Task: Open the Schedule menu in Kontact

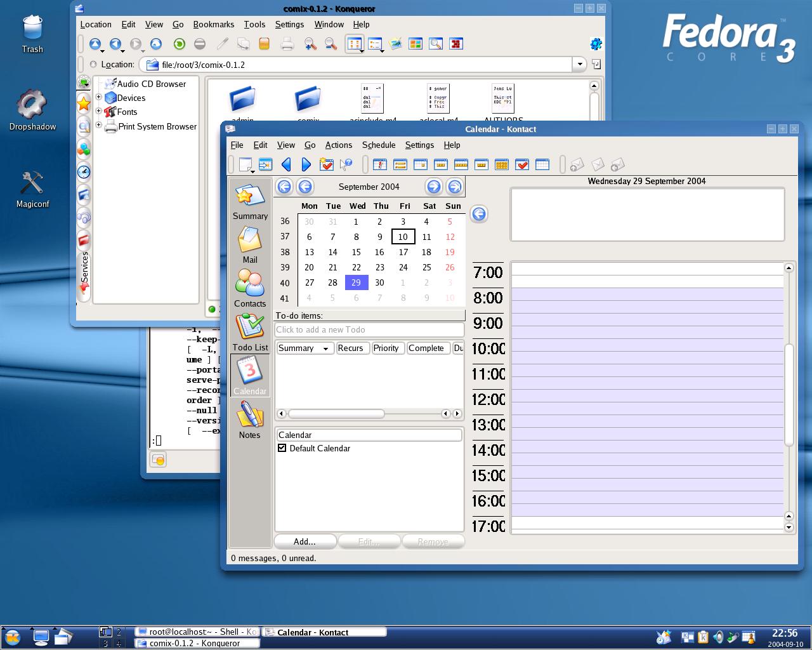Action: tap(379, 145)
